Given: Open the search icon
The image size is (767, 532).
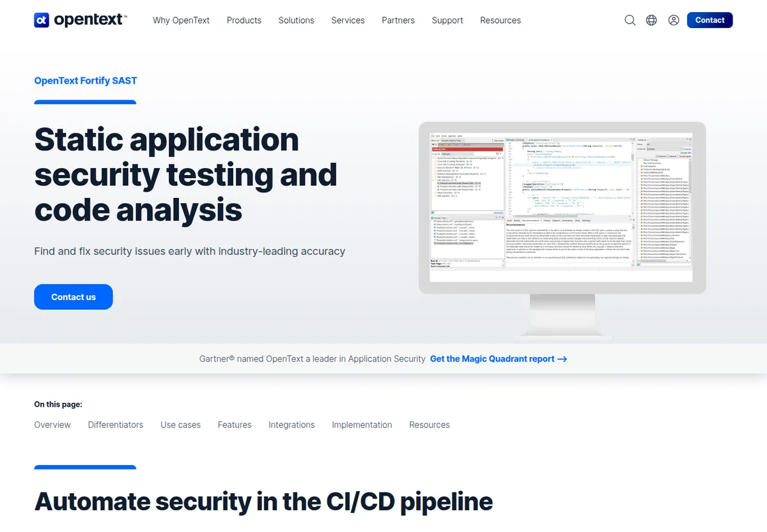Looking at the screenshot, I should click(630, 20).
